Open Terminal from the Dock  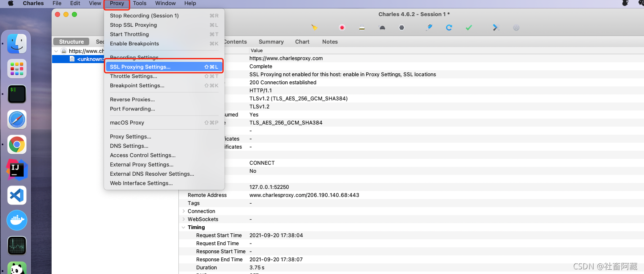(17, 94)
